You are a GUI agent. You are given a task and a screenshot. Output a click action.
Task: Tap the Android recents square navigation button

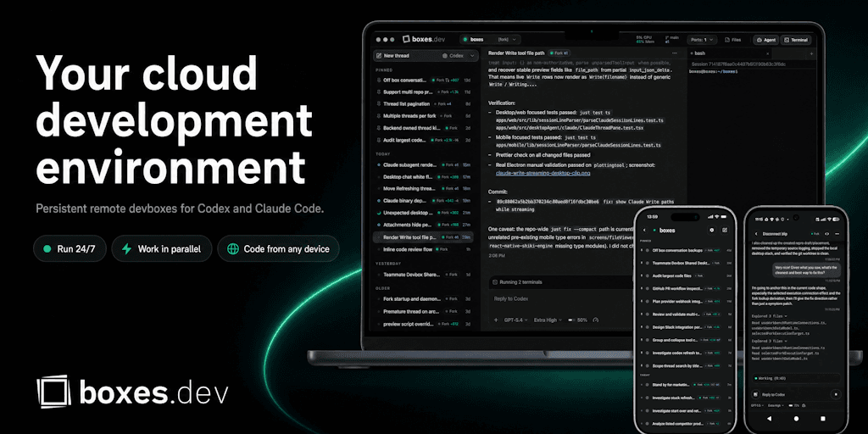pyautogui.click(x=822, y=419)
